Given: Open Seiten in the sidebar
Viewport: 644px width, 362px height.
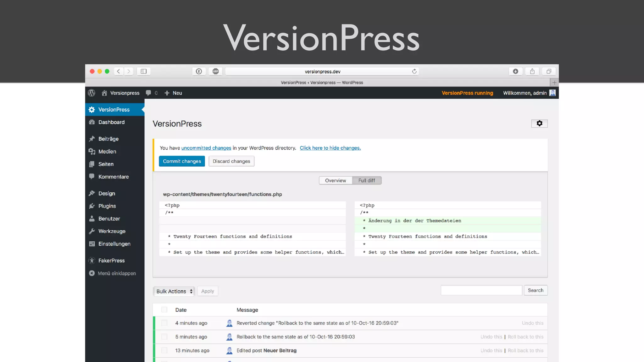Looking at the screenshot, I should click(x=115, y=164).
